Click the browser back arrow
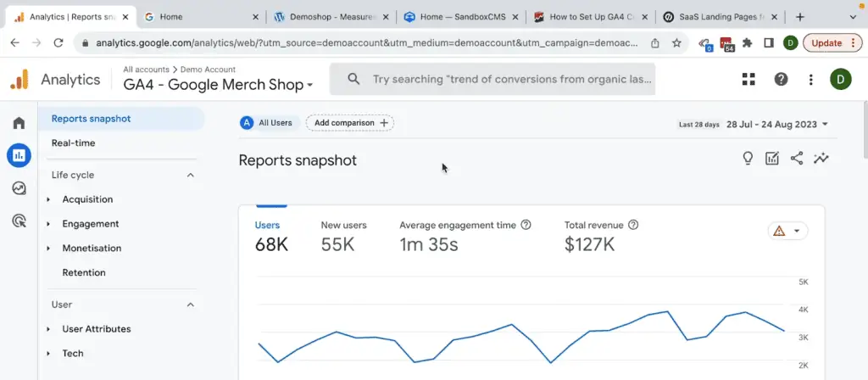The height and width of the screenshot is (380, 868). point(15,42)
